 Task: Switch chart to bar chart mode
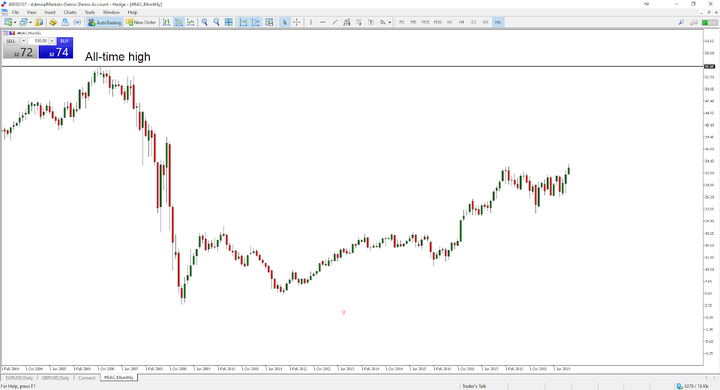(x=166, y=22)
